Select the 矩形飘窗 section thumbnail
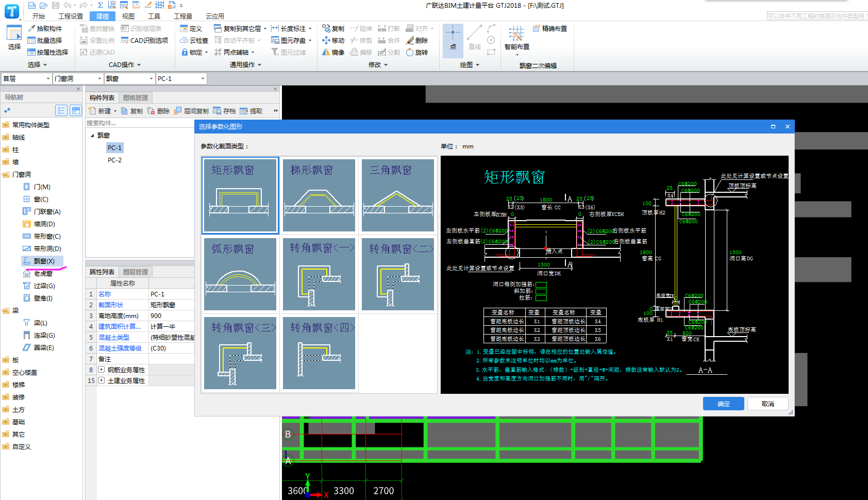 click(x=240, y=195)
